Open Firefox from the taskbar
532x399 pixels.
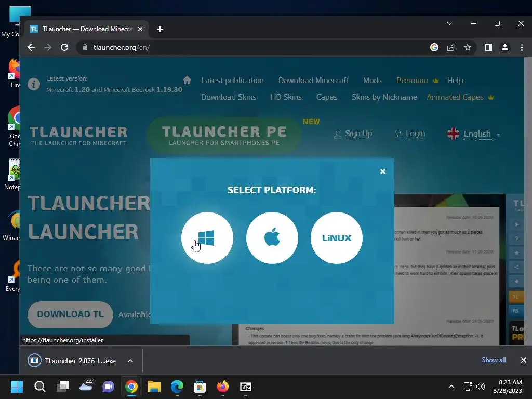[222, 387]
